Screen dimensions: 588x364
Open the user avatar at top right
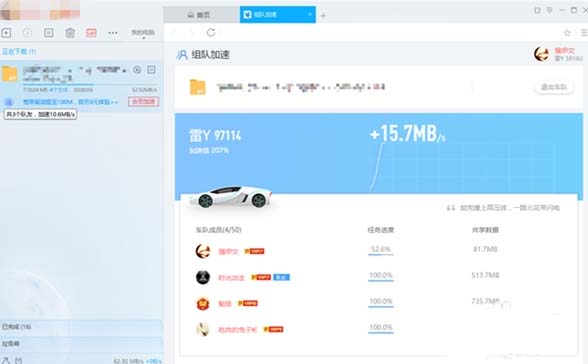(542, 54)
